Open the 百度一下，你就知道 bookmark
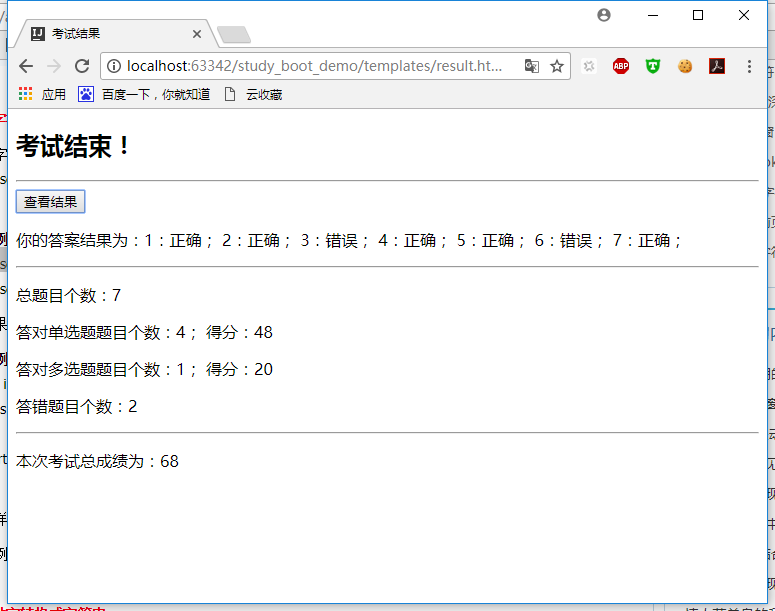This screenshot has width=775, height=611. point(144,94)
